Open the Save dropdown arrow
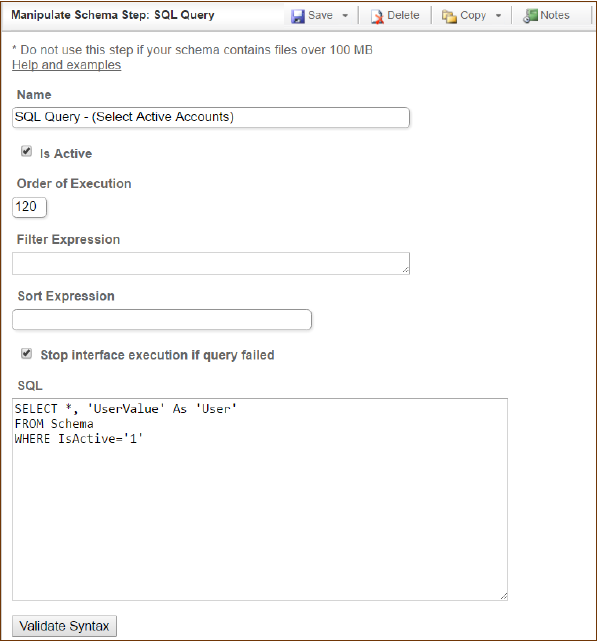This screenshot has width=598, height=641. pyautogui.click(x=345, y=16)
